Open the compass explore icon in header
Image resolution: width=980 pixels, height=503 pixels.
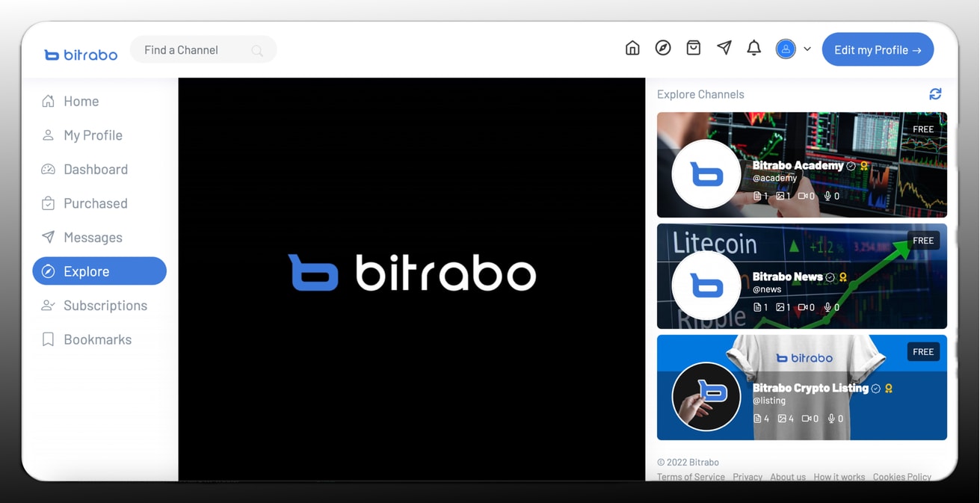tap(663, 49)
